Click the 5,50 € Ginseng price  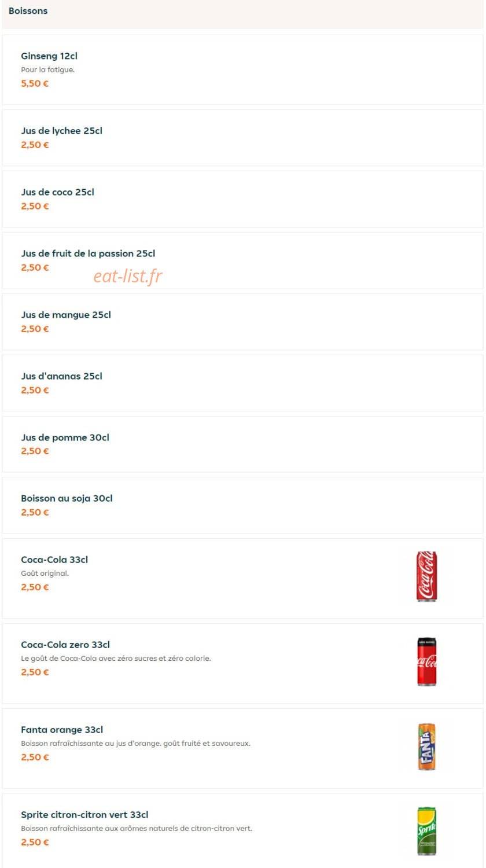point(35,83)
